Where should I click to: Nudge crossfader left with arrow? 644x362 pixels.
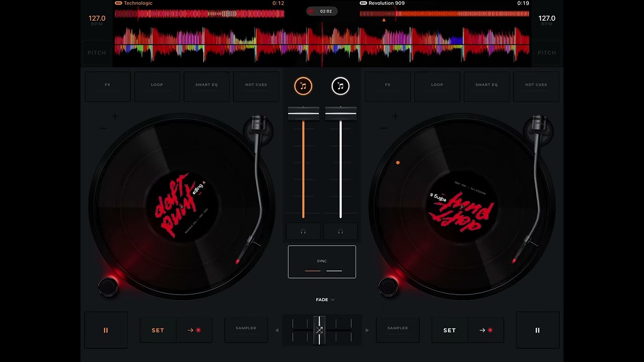[x=277, y=330]
